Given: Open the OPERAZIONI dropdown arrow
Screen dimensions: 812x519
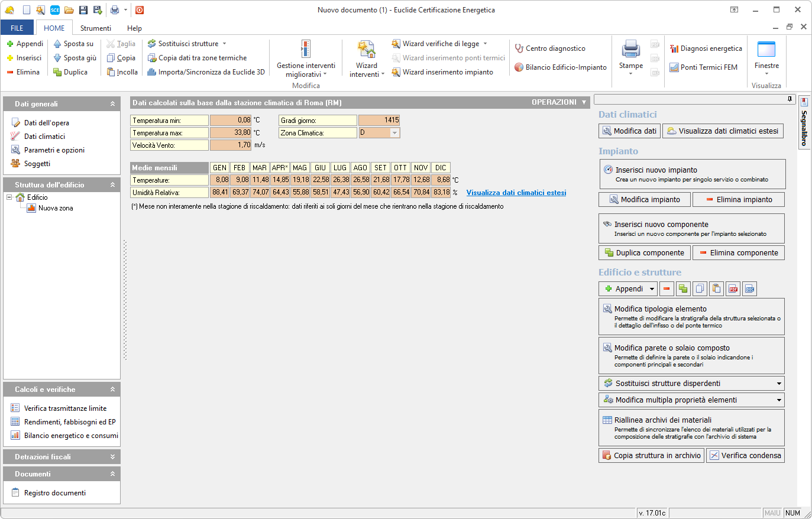Looking at the screenshot, I should pos(584,103).
